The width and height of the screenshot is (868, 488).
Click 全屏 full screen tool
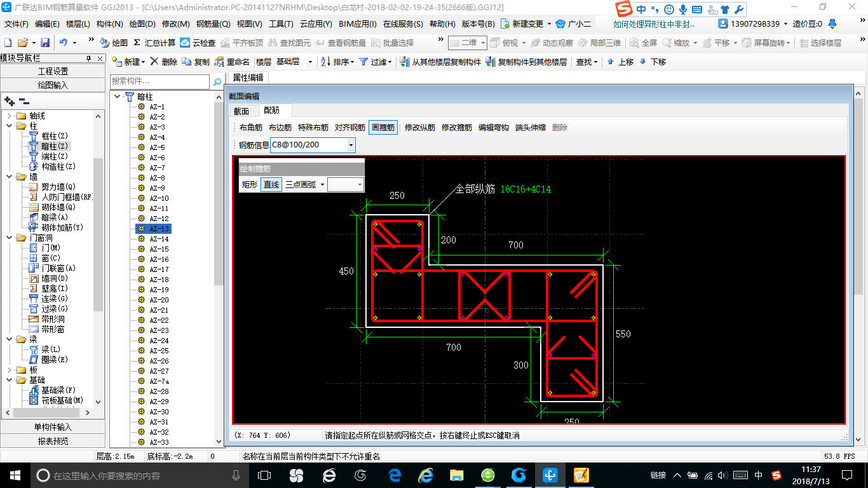click(644, 43)
